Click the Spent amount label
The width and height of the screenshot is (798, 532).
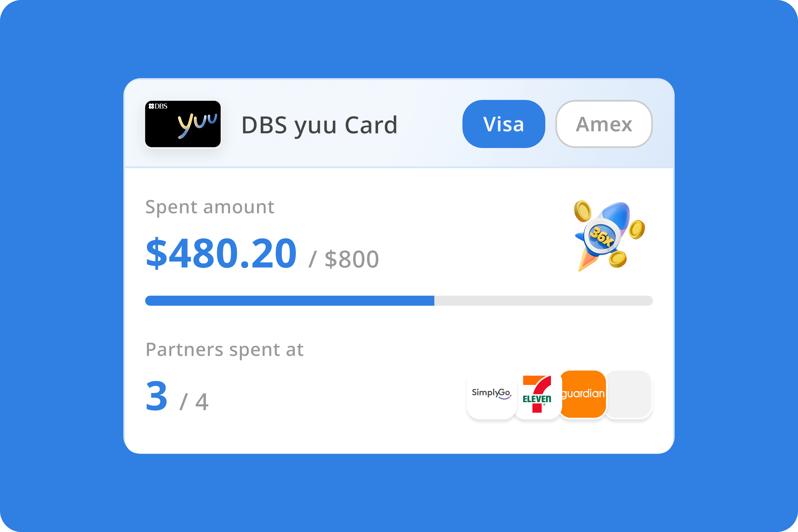(210, 207)
